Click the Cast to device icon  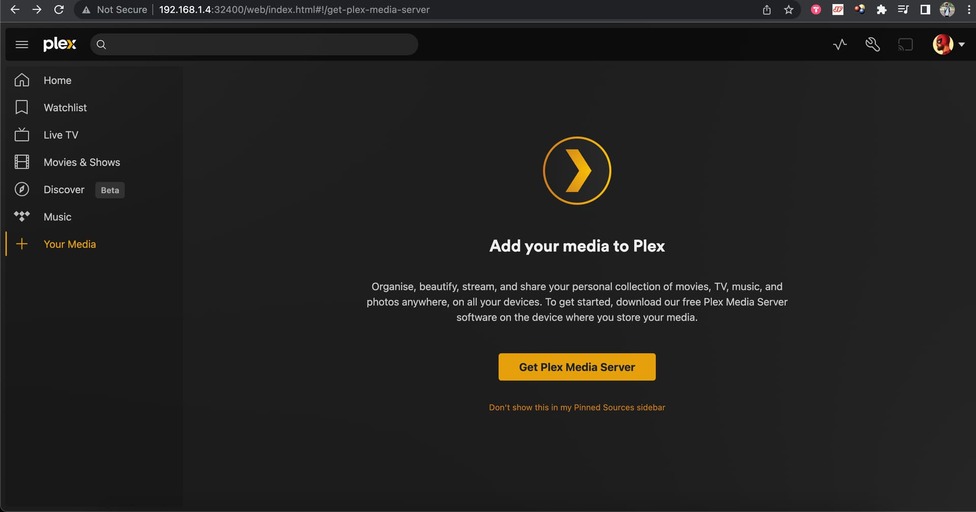point(905,44)
